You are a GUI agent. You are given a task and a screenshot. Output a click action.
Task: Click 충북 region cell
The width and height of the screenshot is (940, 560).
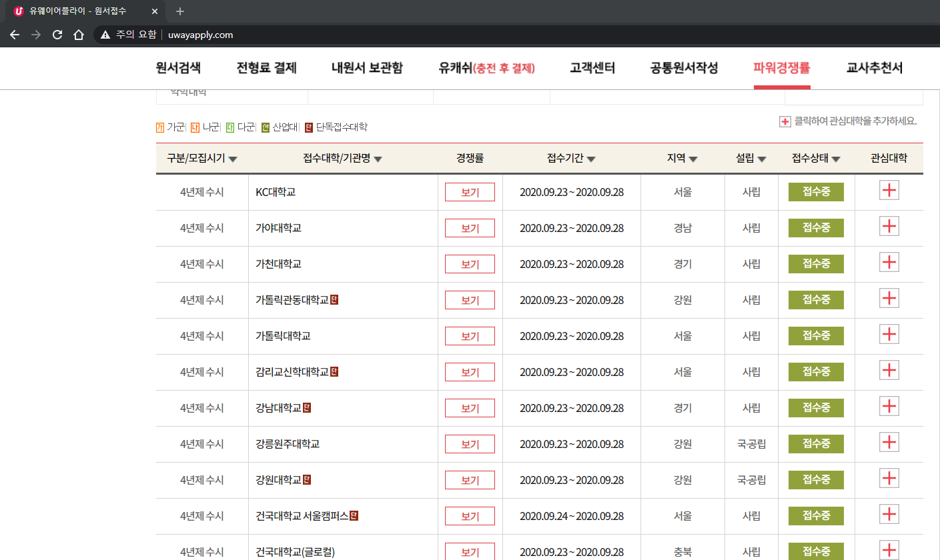coord(683,552)
